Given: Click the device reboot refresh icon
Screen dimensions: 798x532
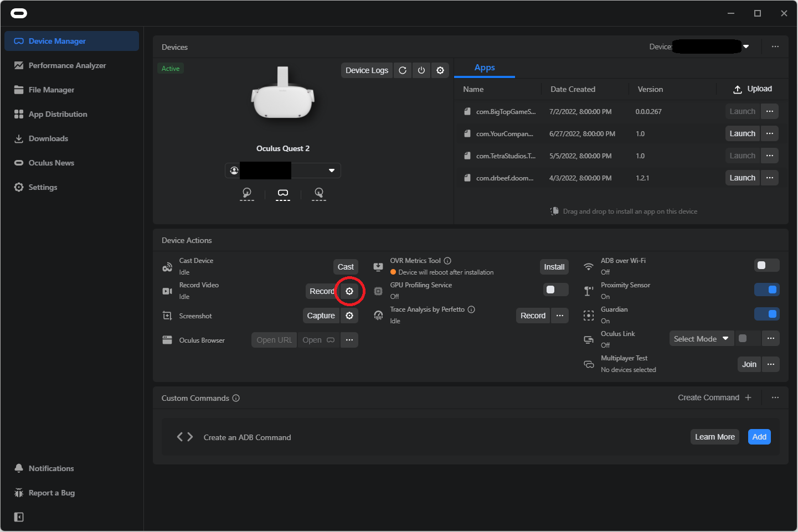Looking at the screenshot, I should pyautogui.click(x=403, y=70).
